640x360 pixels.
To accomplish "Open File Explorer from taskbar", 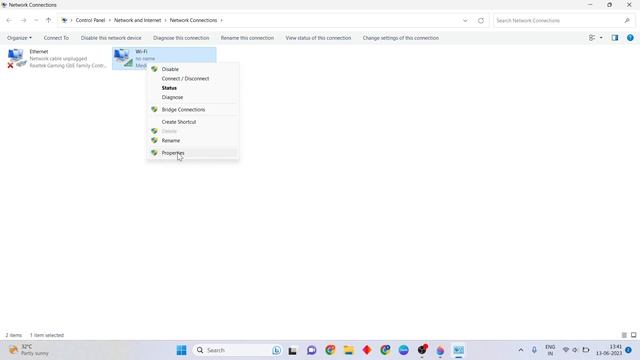I will click(x=349, y=350).
